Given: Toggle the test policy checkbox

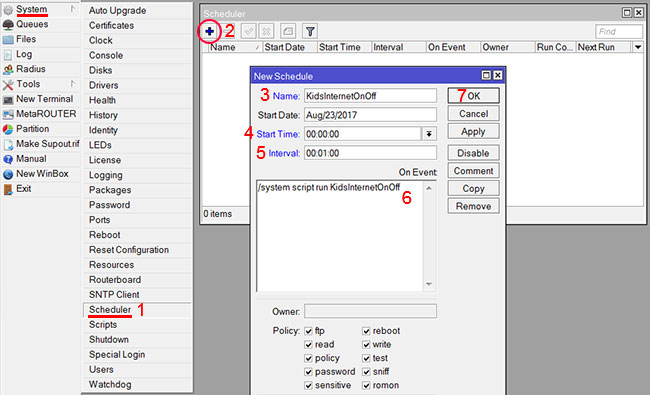Looking at the screenshot, I should (x=366, y=358).
